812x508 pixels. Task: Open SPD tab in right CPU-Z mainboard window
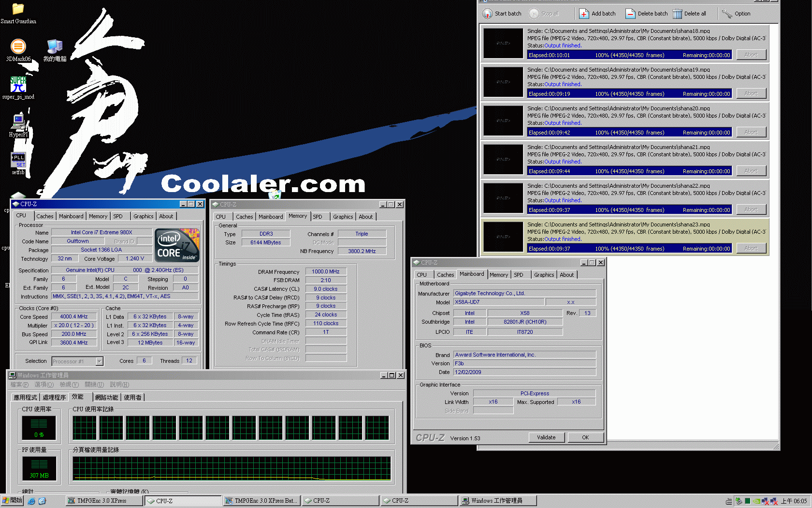coord(519,275)
